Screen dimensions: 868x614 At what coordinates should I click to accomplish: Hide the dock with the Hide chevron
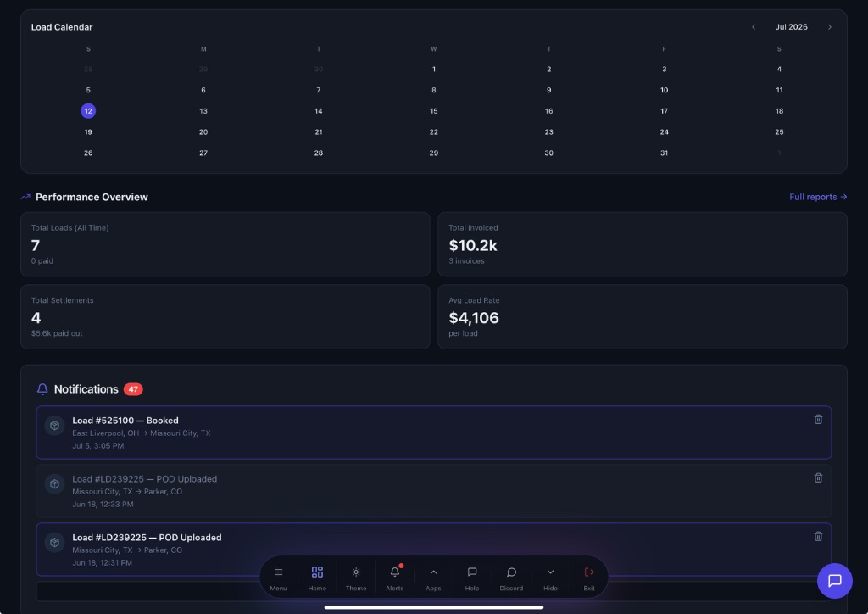tap(550, 578)
